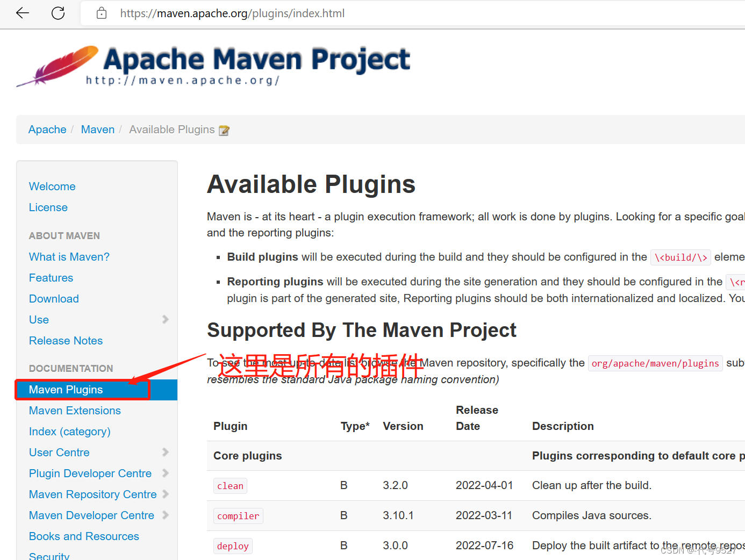Focus the browser address bar URL
The image size is (745, 560).
pos(232,13)
